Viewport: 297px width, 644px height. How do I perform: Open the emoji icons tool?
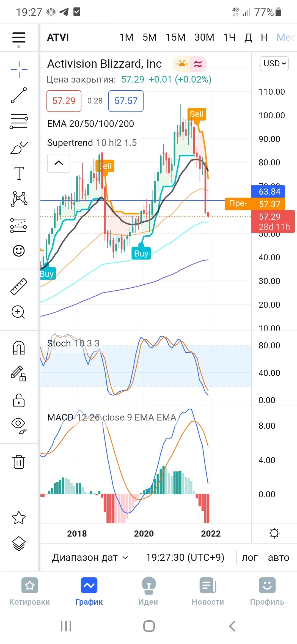click(19, 251)
